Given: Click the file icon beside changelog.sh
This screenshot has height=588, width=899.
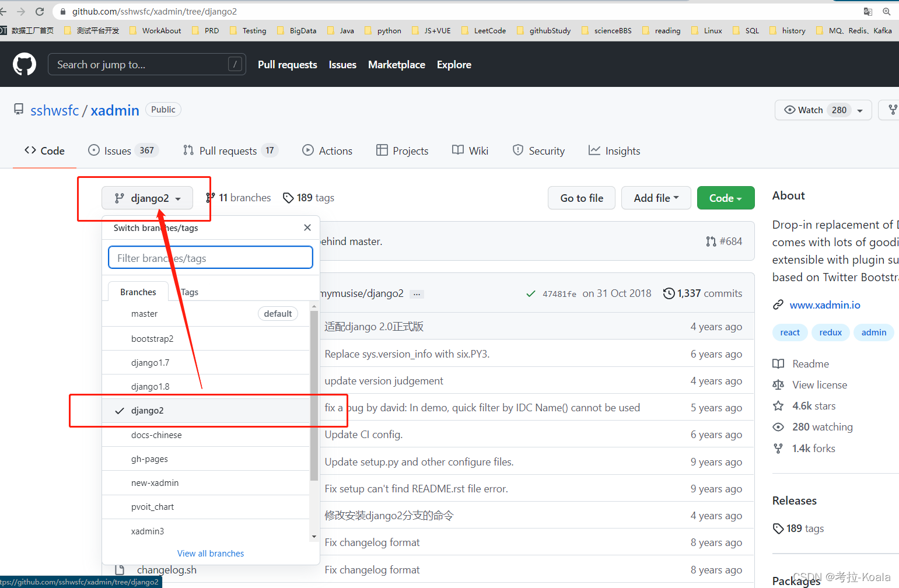Looking at the screenshot, I should [120, 570].
